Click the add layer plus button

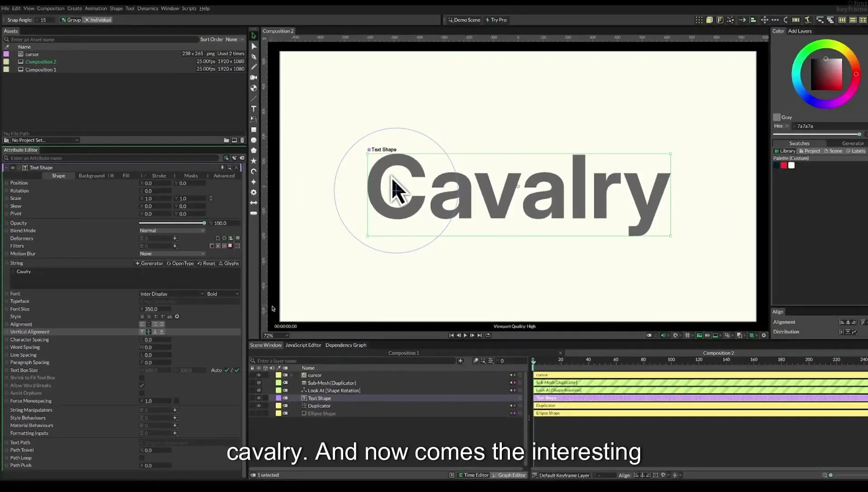click(460, 361)
